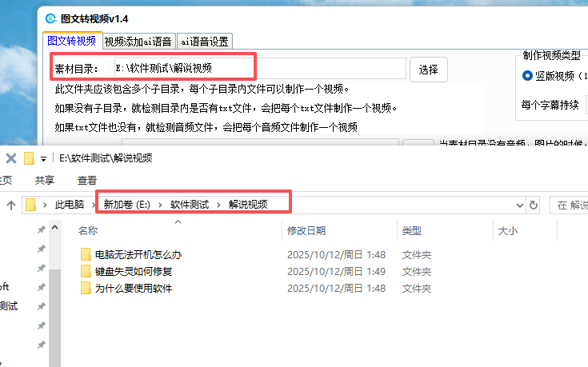Expand the quick access toolbar dropdown arrow
Screen dimensions: 588x367
tap(44, 158)
